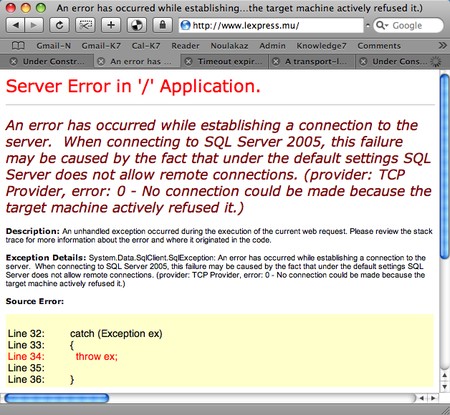Viewport: 450px width, 415px height.
Task: Click the horizontal scrollbar thumb
Action: (x=57, y=398)
